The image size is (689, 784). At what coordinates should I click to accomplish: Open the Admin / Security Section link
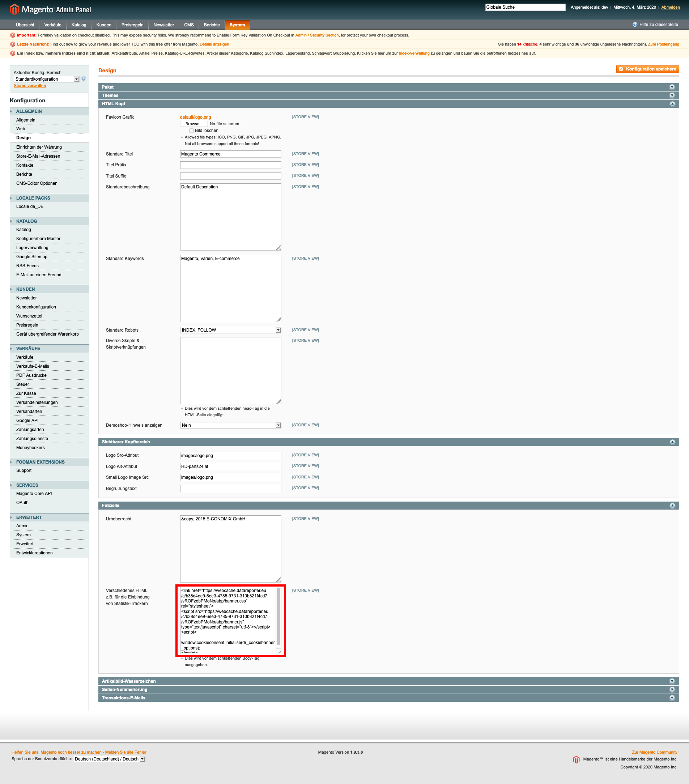tap(317, 35)
